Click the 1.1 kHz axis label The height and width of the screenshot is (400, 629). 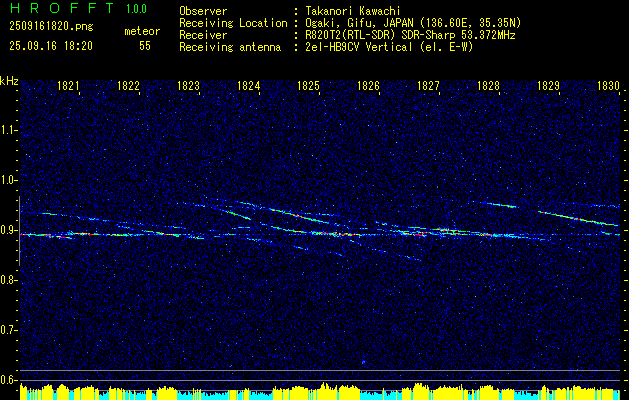tap(8, 130)
